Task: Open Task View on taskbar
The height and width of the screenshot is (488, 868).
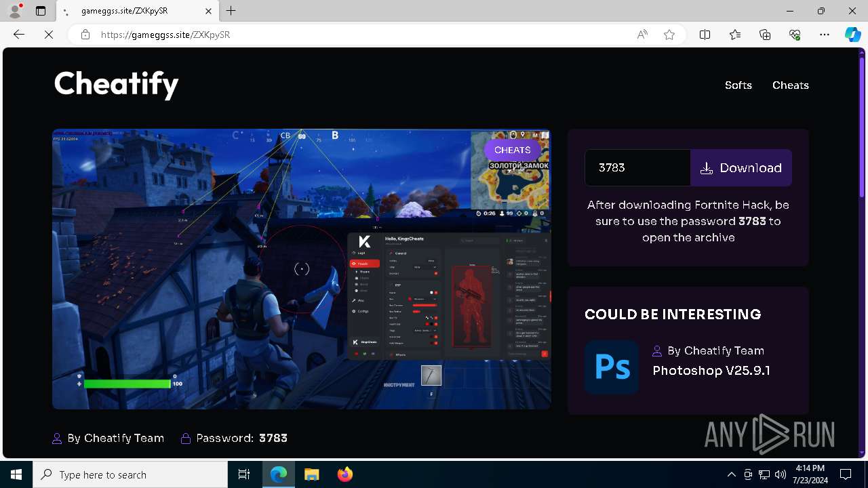Action: coord(244,474)
